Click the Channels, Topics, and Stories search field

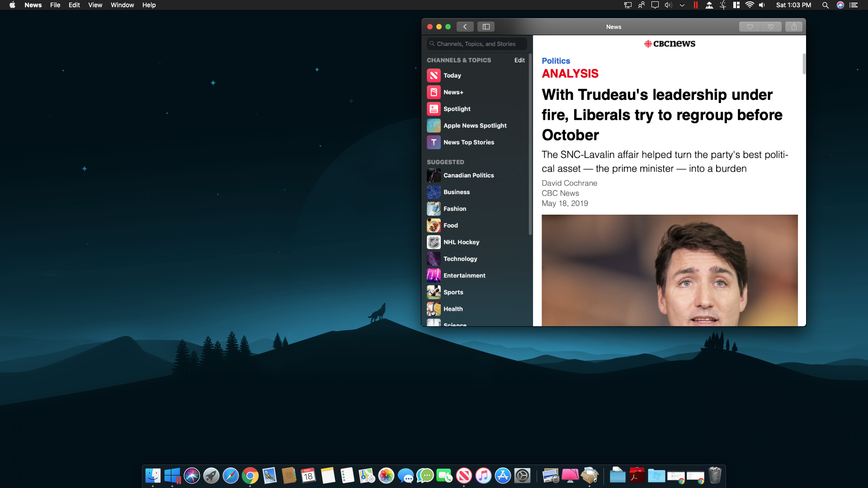[x=476, y=44]
